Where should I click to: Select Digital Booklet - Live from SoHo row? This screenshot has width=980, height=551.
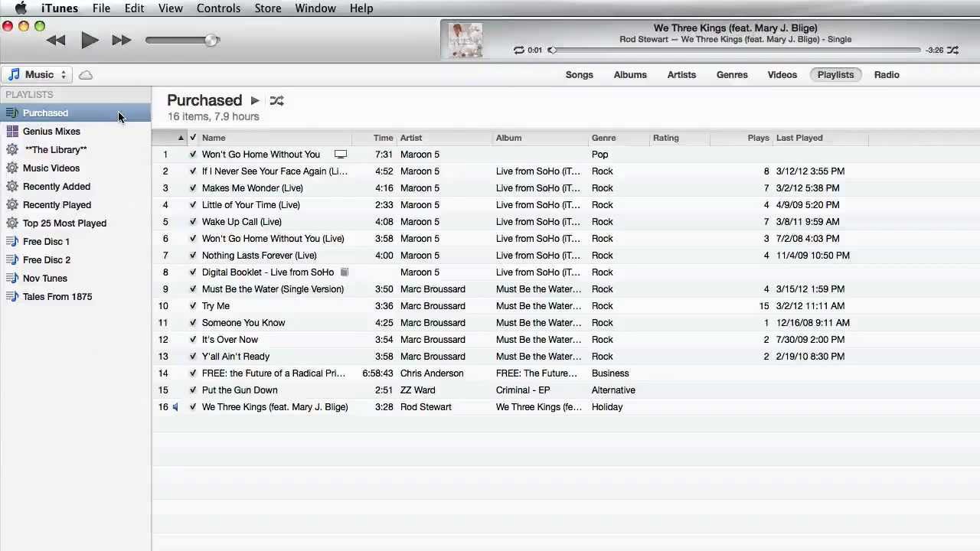(567, 272)
